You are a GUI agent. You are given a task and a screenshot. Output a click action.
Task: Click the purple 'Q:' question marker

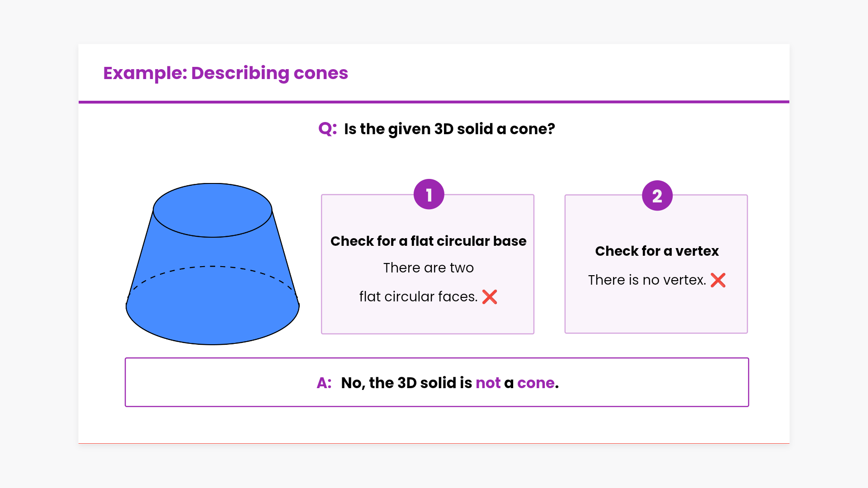tap(327, 129)
